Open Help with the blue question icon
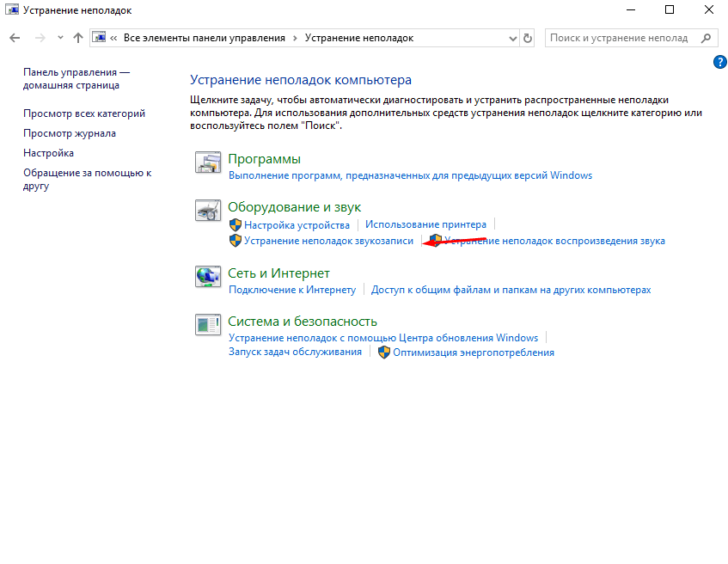The image size is (728, 564). [x=720, y=62]
